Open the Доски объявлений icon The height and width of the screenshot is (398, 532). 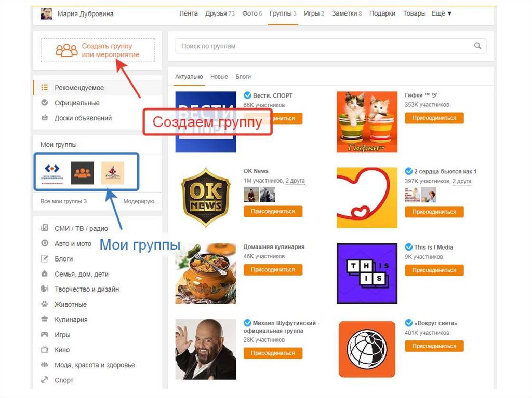pyautogui.click(x=45, y=118)
